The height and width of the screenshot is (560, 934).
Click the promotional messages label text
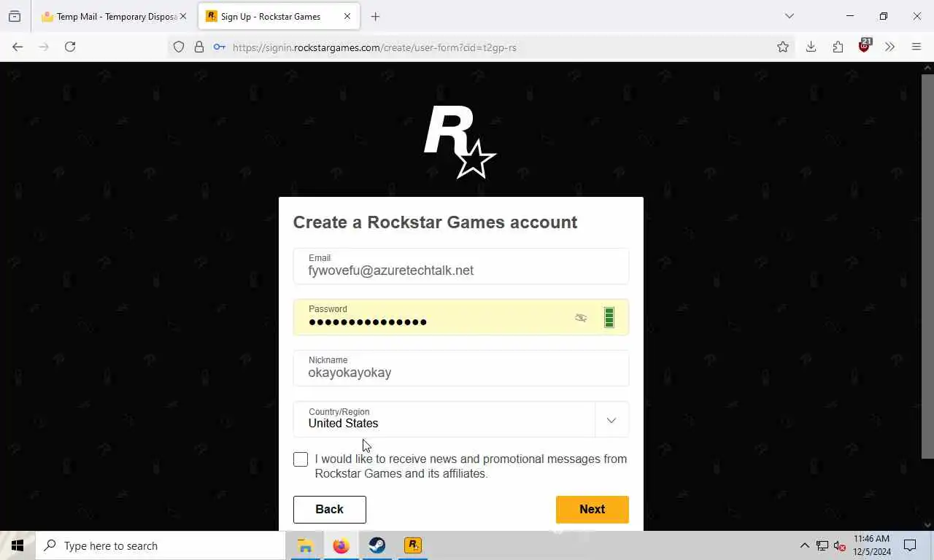coord(471,466)
